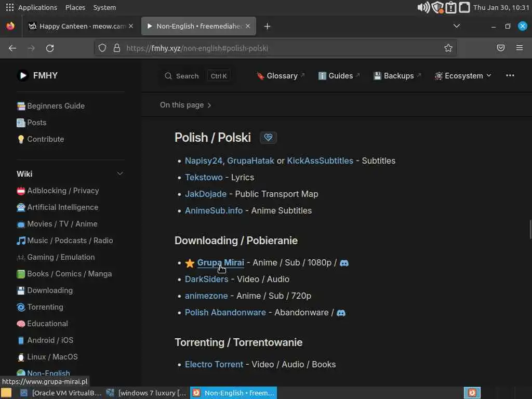Switch to Oracle VM VirtualBox taskbar window
The width and height of the screenshot is (532, 399).
click(61, 393)
